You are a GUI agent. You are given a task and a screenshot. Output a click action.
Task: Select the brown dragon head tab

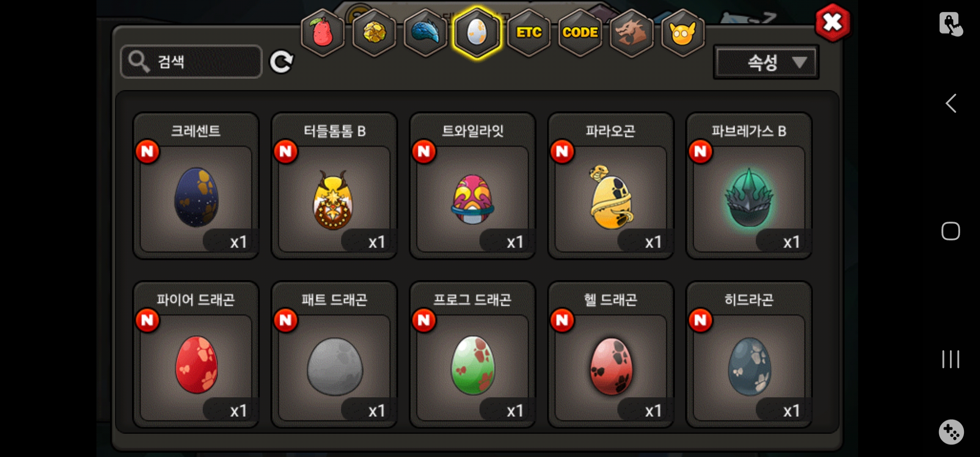click(x=631, y=33)
